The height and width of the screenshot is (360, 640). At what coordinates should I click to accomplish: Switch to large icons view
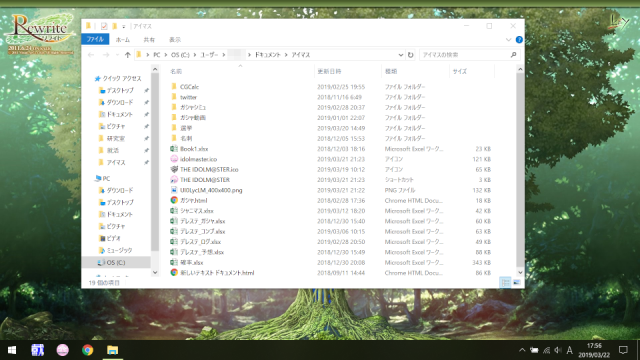tap(517, 282)
